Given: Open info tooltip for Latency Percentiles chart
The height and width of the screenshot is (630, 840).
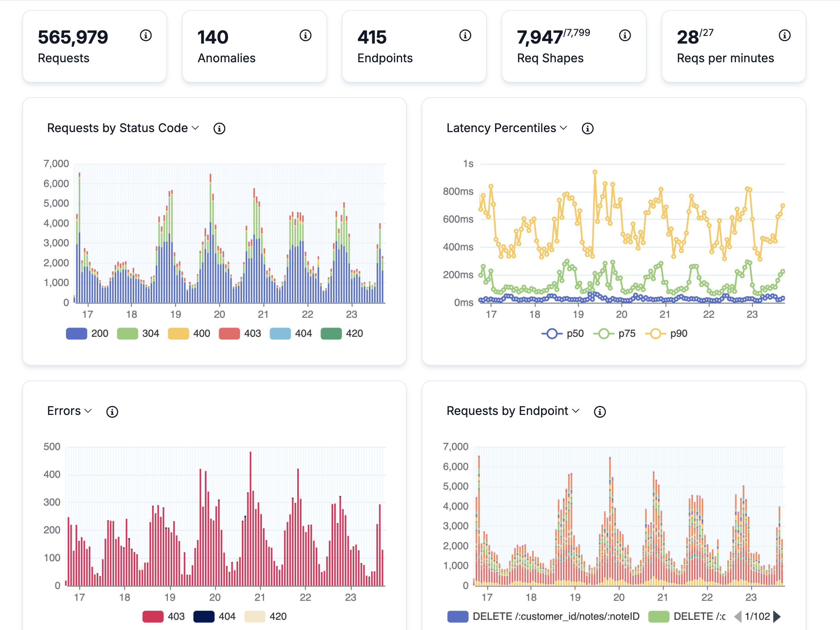Looking at the screenshot, I should coord(587,129).
